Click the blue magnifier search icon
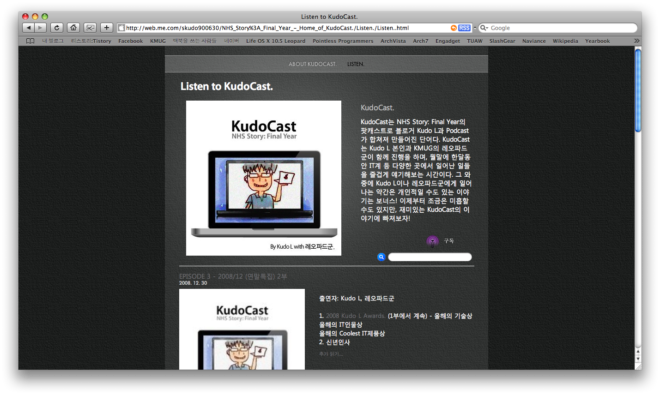 coord(381,257)
